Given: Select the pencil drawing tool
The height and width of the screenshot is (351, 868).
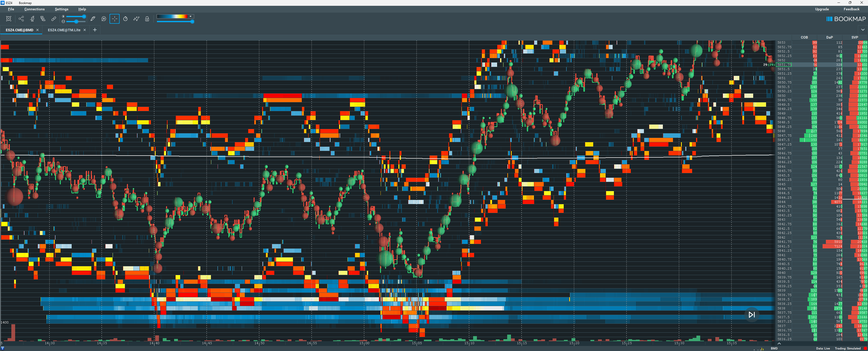Looking at the screenshot, I should (x=93, y=19).
